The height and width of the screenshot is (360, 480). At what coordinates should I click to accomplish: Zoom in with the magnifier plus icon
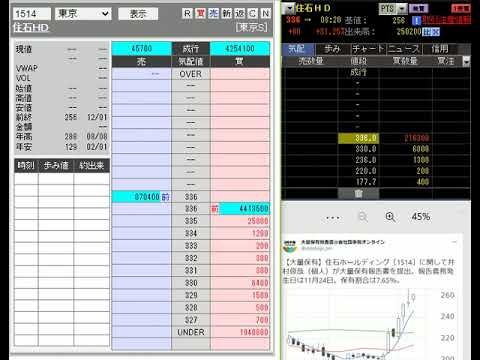(x=390, y=217)
